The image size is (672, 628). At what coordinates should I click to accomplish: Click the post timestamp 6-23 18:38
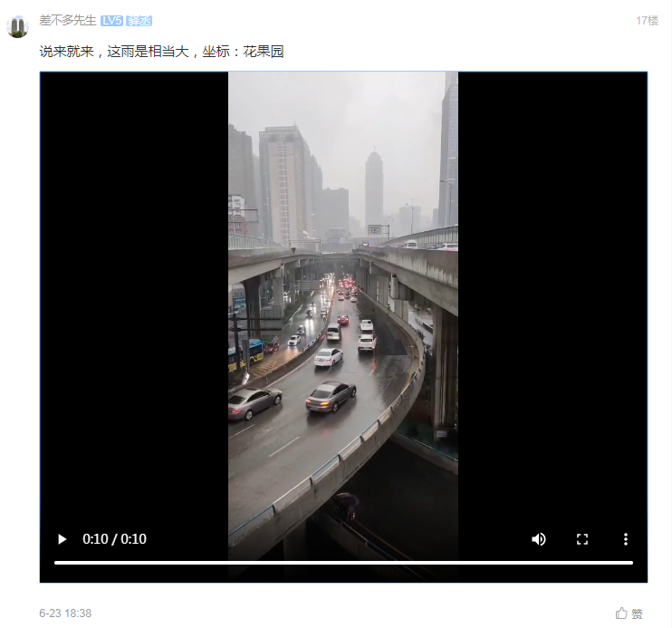click(65, 614)
